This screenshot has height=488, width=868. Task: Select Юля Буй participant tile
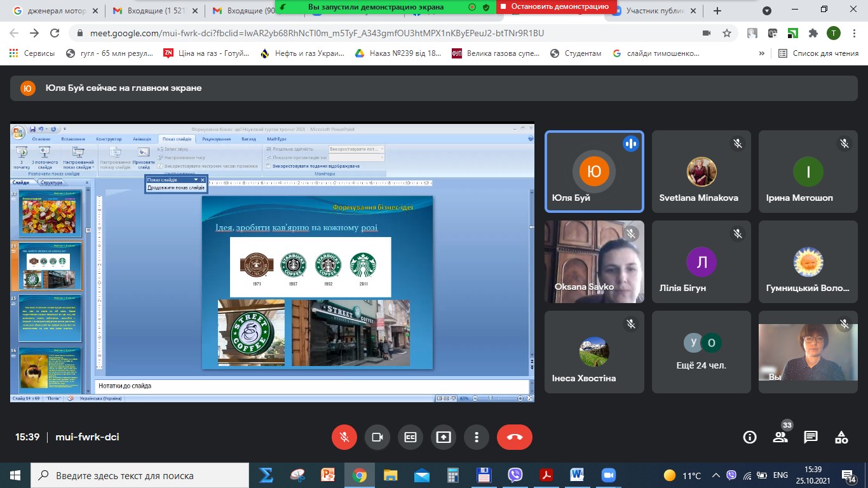pyautogui.click(x=594, y=172)
